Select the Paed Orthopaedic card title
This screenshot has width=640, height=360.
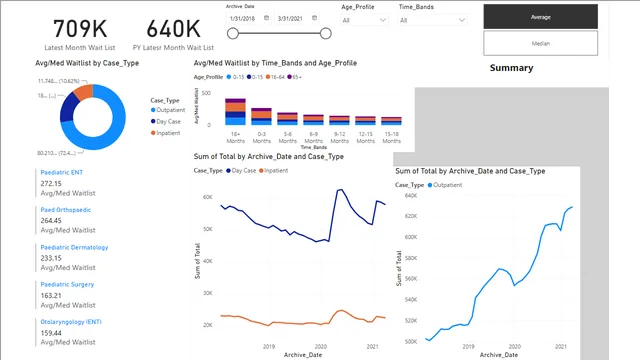66,210
